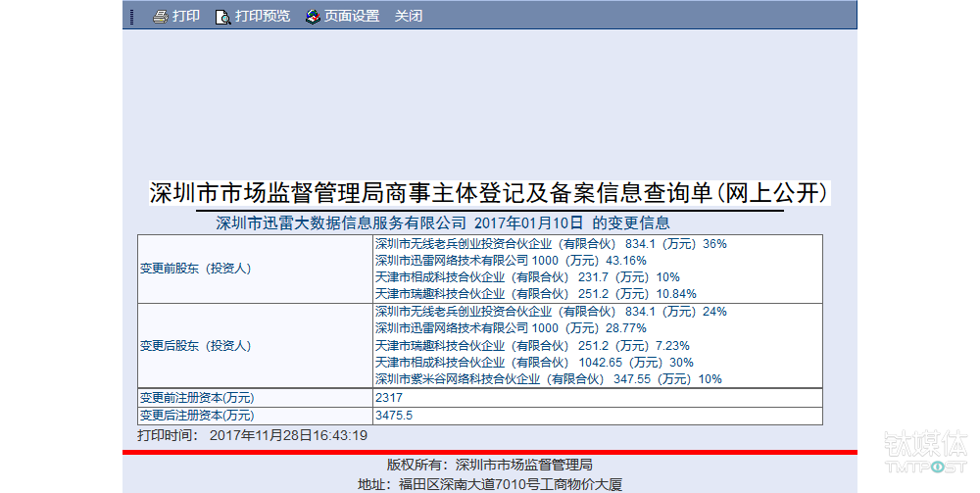
Task: Click shareholder entry 深圳市紫米谷网络科技合伙企业 10%
Action: [x=548, y=379]
